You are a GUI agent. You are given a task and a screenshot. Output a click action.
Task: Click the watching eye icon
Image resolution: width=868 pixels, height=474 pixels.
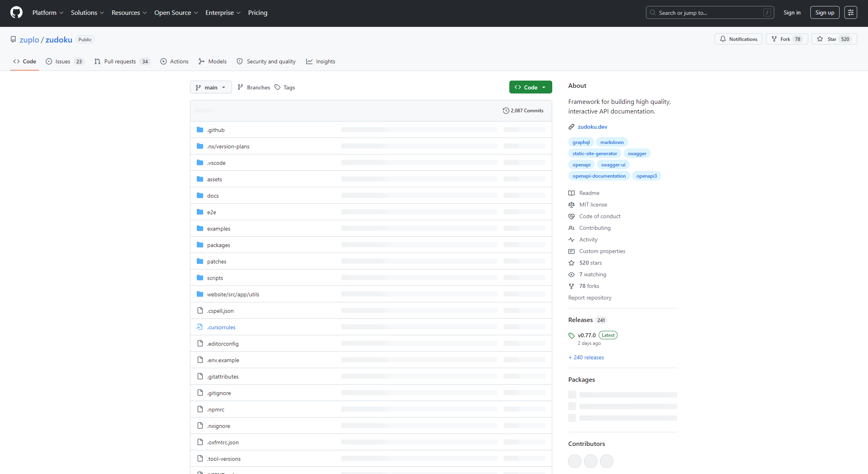571,274
